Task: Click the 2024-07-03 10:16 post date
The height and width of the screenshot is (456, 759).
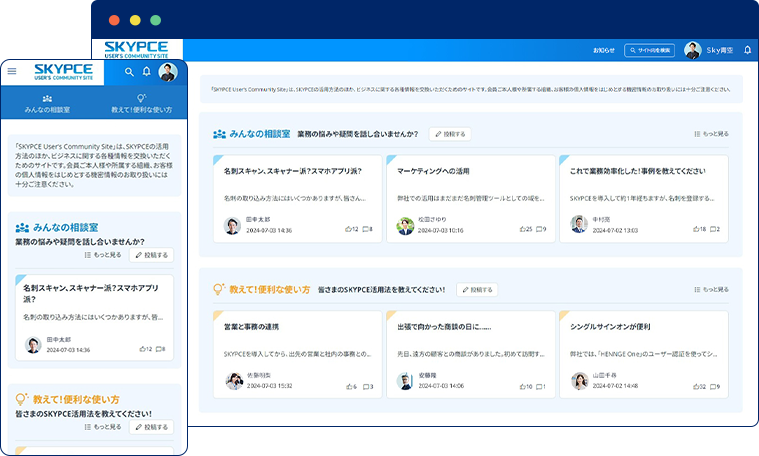Action: [x=440, y=230]
